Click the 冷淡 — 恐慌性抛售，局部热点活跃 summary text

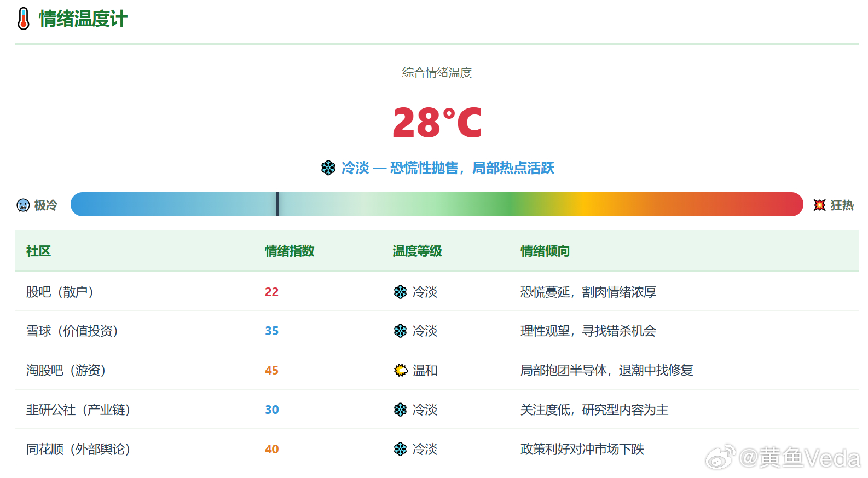(x=448, y=168)
